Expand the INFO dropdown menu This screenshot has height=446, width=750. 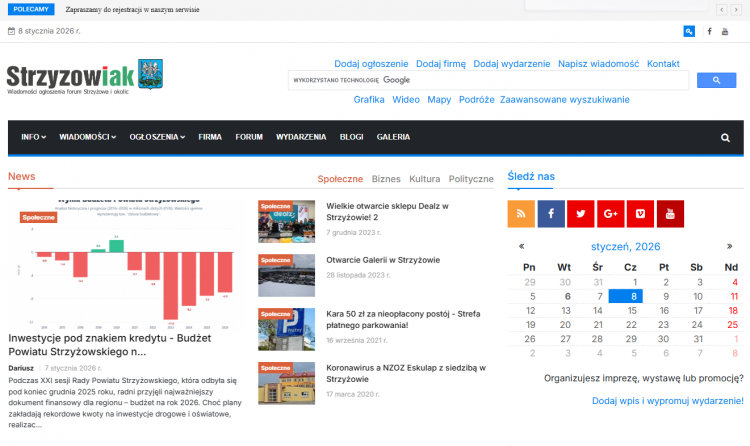[x=34, y=137]
